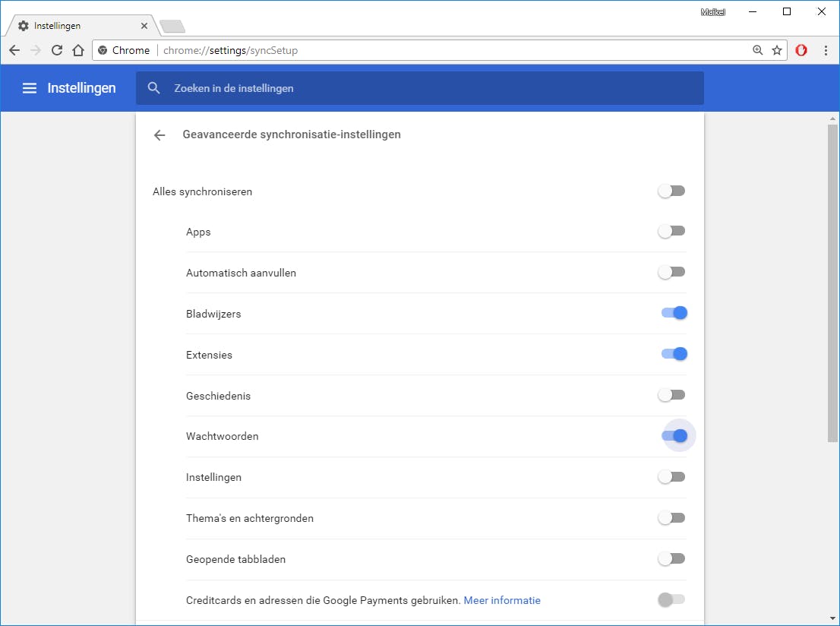840x626 pixels.
Task: Click the scrollbar up arrow
Action: (832, 119)
